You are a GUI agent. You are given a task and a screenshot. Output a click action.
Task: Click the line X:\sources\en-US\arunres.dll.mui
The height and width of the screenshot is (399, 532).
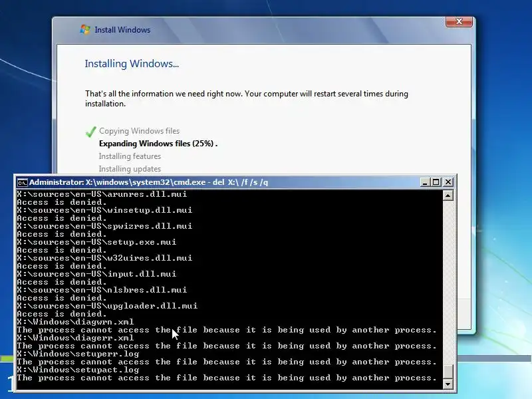(102, 194)
